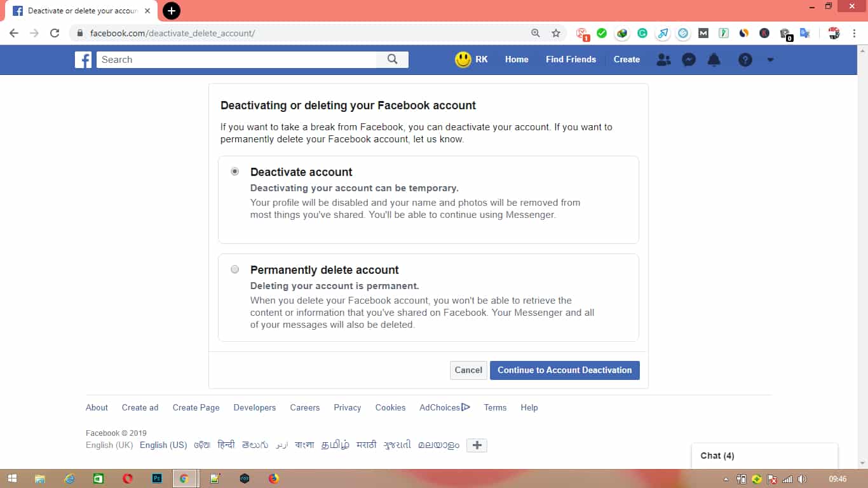868x488 pixels.
Task: Open the Terms footer link
Action: click(x=495, y=407)
